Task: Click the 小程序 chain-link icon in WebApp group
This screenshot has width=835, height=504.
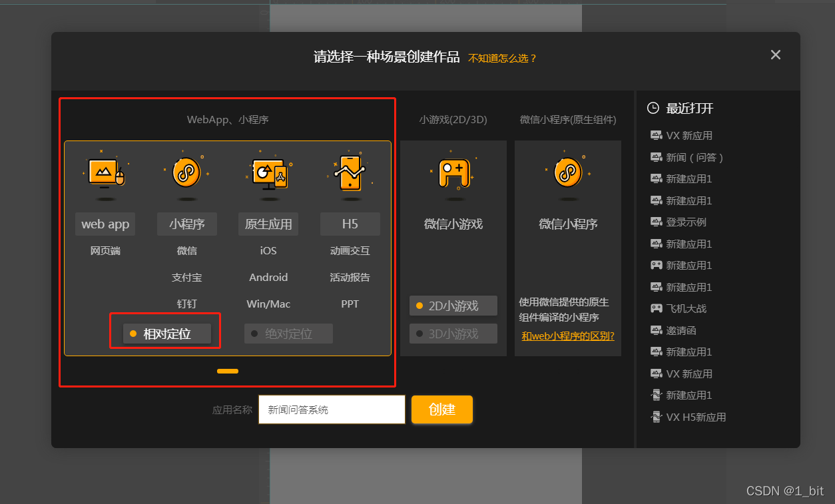Action: [187, 173]
